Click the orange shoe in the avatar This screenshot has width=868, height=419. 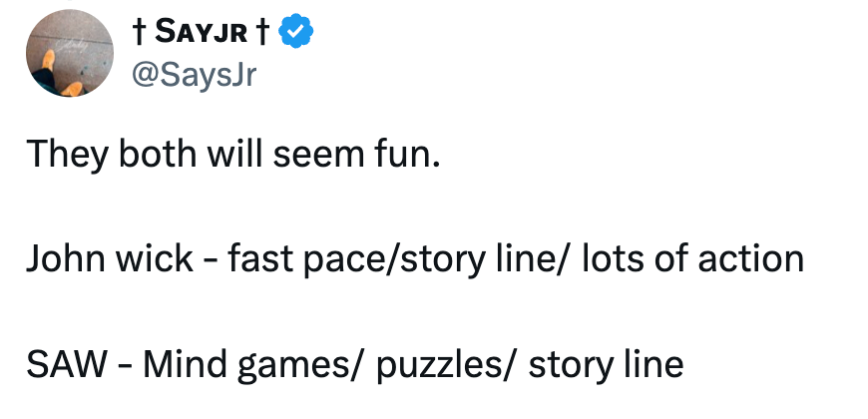(72, 88)
